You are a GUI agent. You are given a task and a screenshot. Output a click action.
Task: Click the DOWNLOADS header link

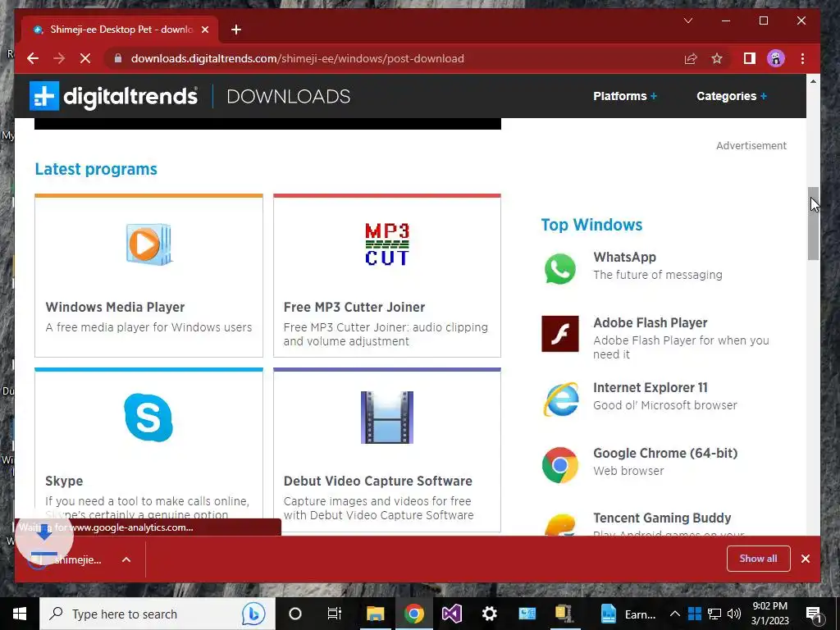[288, 97]
